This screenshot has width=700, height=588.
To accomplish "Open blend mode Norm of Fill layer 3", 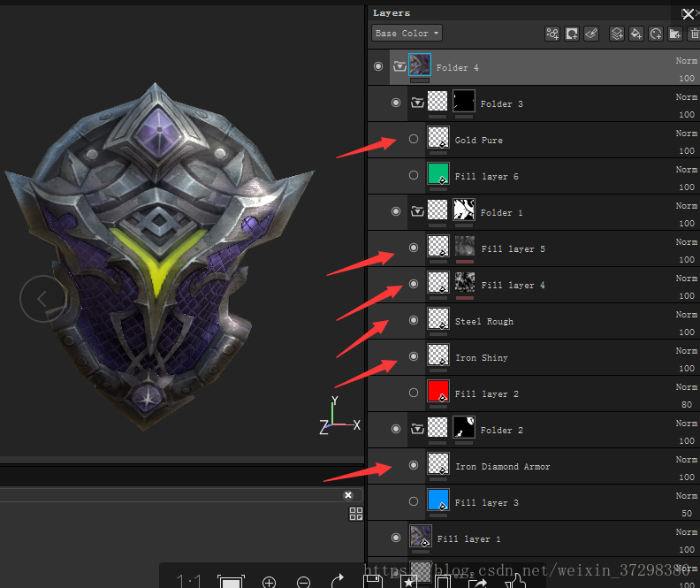I will click(x=687, y=495).
